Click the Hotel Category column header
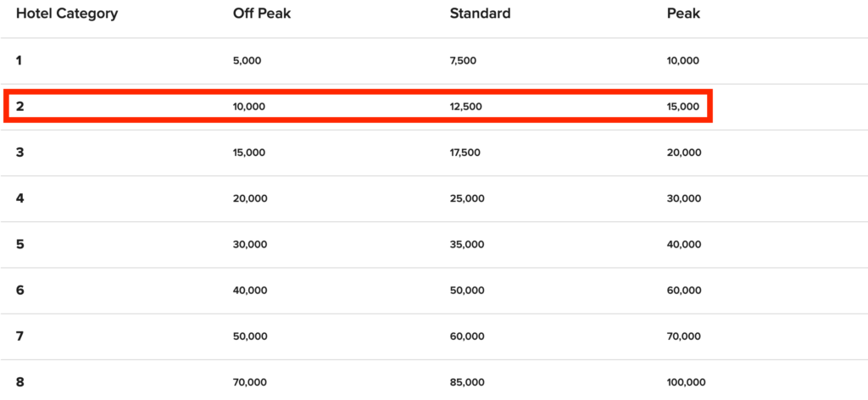868x400 pixels. [67, 14]
